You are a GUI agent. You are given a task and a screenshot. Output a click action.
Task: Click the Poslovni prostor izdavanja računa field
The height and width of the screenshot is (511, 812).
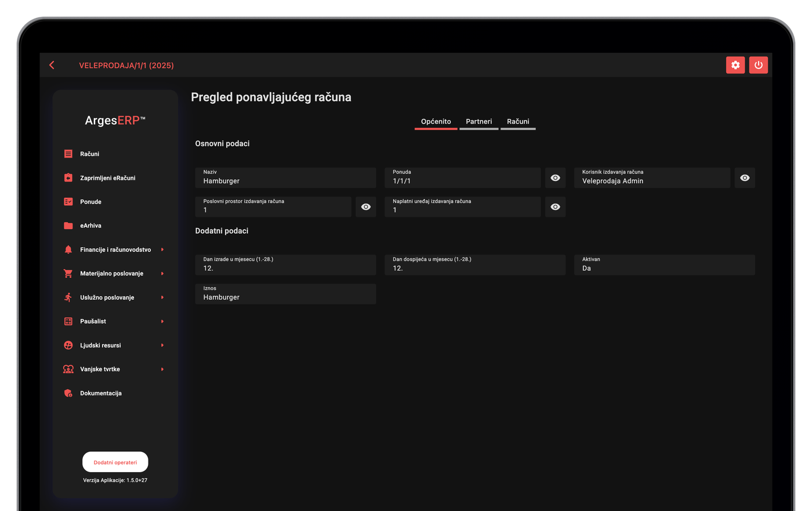pyautogui.click(x=273, y=207)
